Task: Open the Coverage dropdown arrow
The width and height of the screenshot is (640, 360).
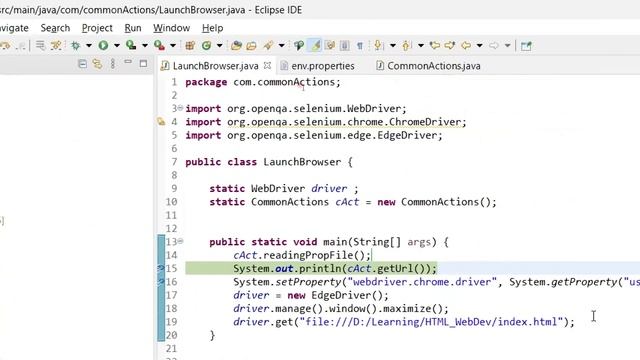Action: (x=144, y=45)
